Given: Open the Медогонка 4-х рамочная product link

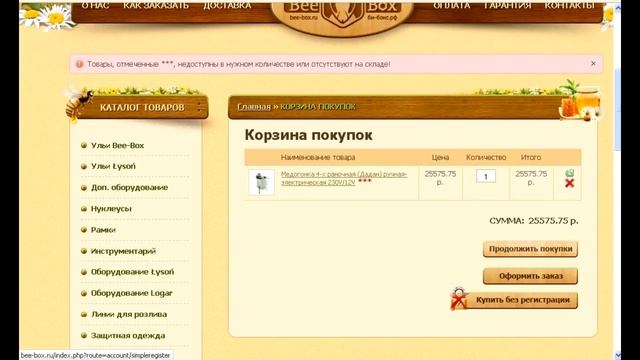Looking at the screenshot, I should point(344,178).
